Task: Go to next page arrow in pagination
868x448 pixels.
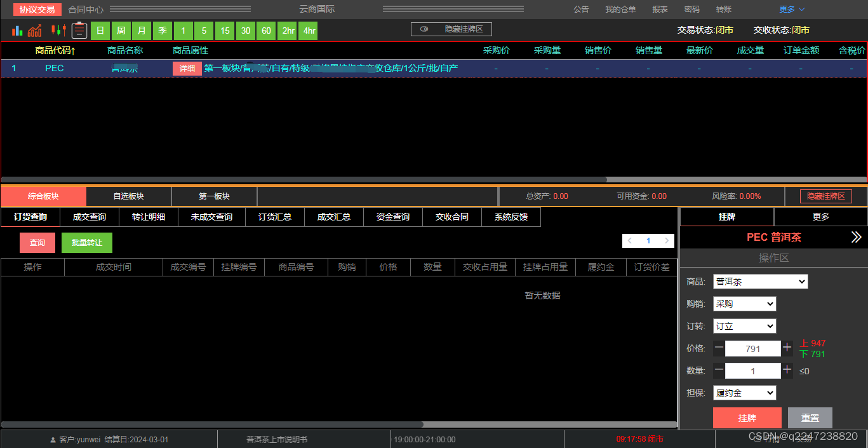Action: pyautogui.click(x=666, y=241)
